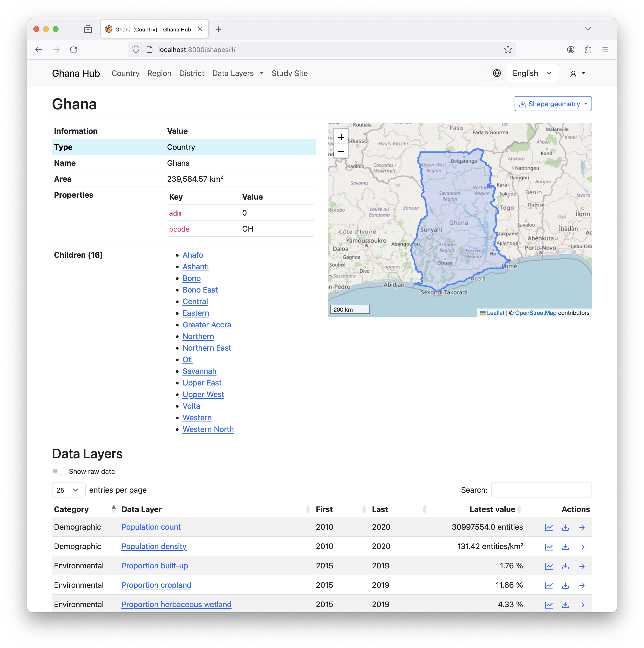
Task: Select the Data Layers dropdown in navigation
Action: coord(237,73)
